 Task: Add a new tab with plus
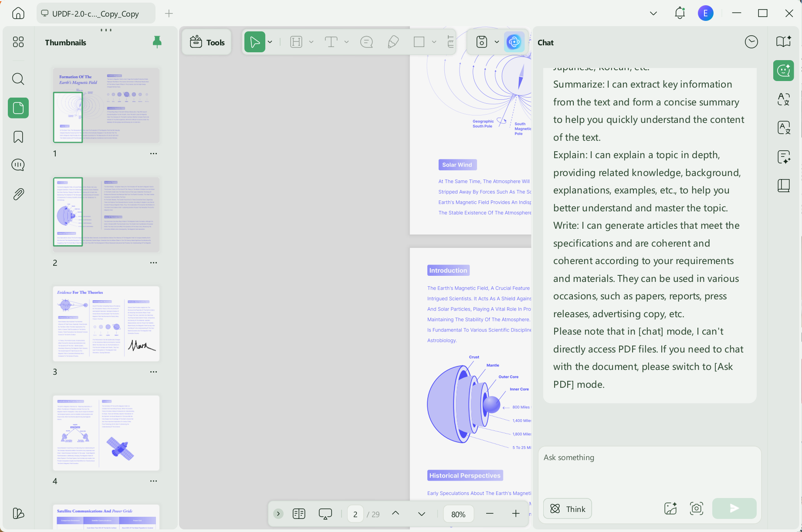tap(169, 14)
